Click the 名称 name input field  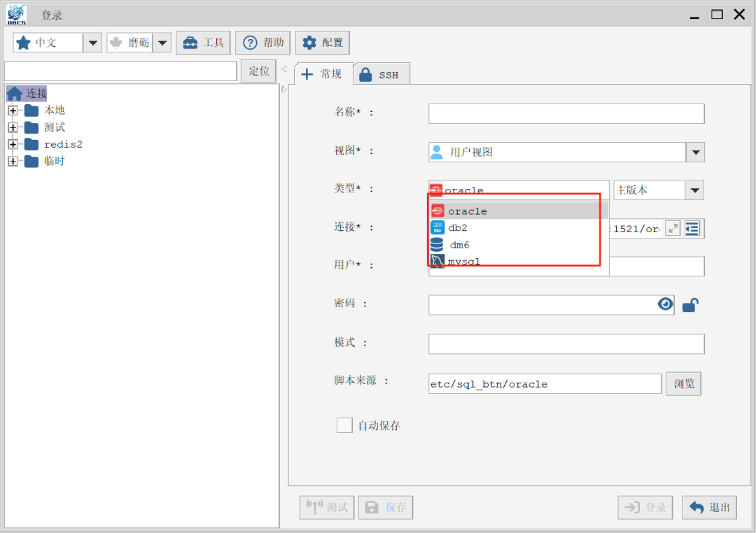coord(566,114)
